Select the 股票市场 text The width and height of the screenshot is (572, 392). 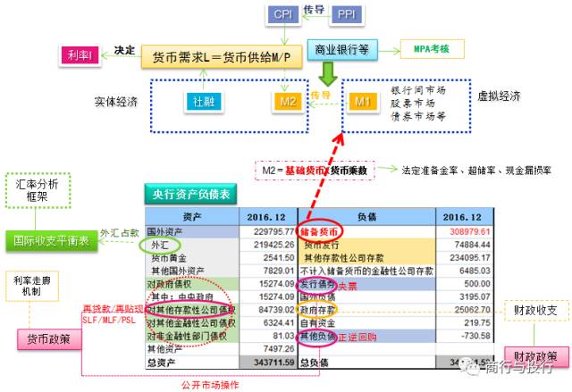coord(413,104)
